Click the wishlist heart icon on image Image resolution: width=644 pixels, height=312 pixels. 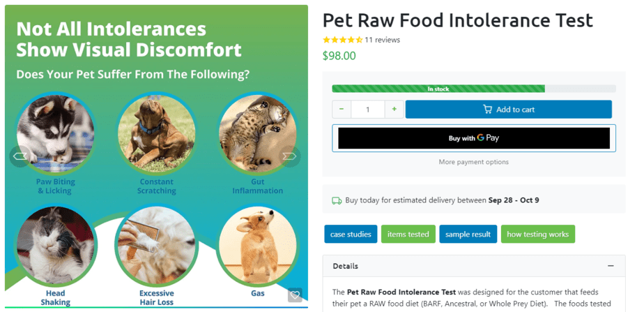point(295,295)
